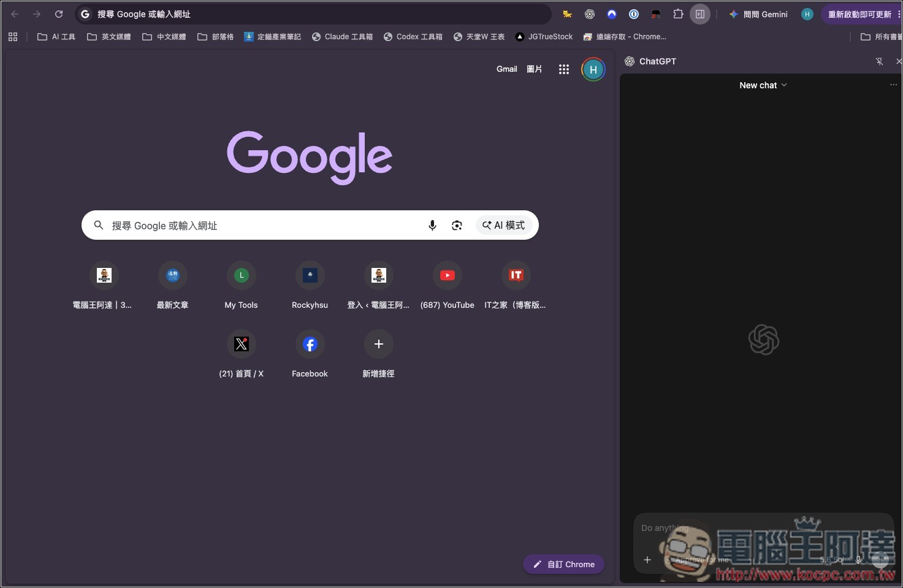Open the AI 工具 bookmark folder
This screenshot has width=903, height=588.
point(56,37)
